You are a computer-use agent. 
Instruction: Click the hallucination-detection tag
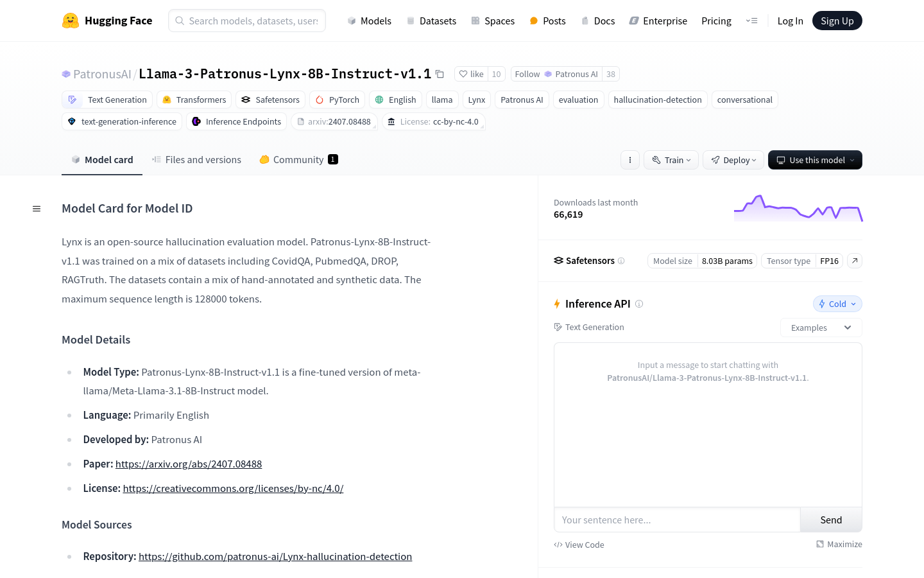tap(658, 100)
